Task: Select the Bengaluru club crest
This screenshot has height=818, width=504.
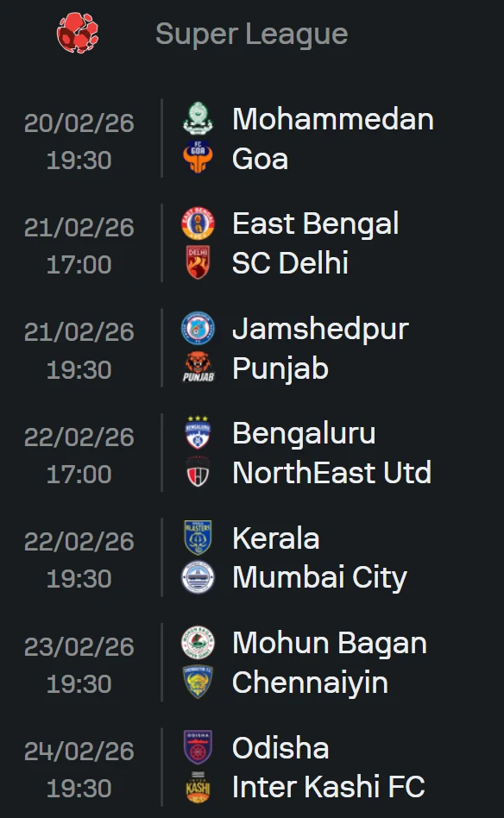Action: 197,431
